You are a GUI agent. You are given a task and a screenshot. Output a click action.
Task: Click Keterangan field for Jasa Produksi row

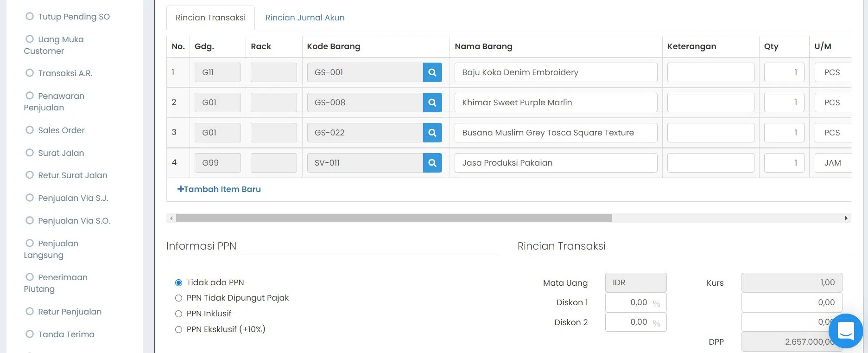pos(710,163)
